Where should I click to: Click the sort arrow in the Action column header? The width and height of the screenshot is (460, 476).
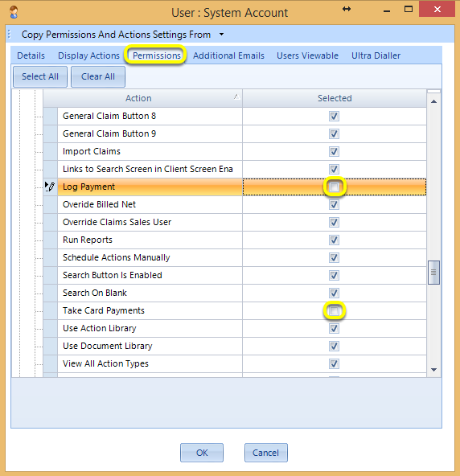point(236,96)
